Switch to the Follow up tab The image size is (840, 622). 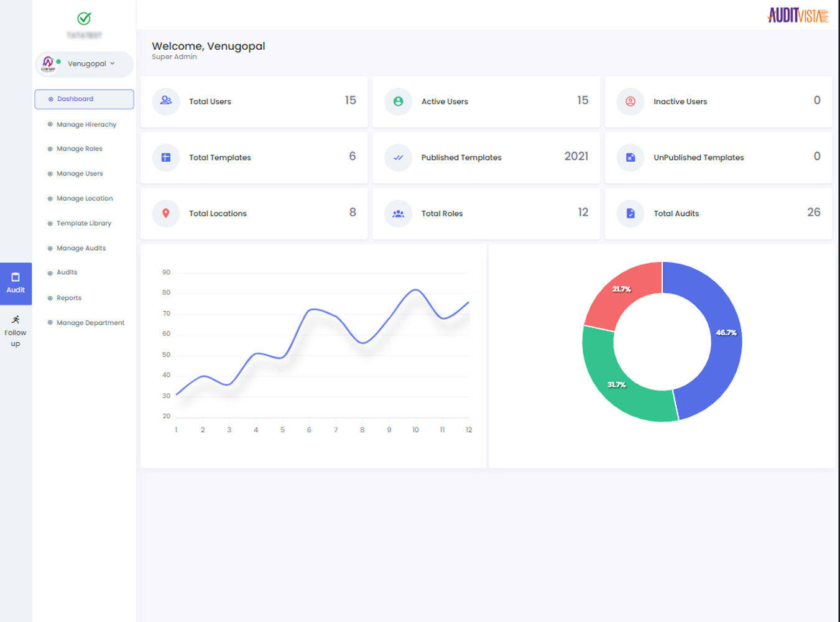coord(16,330)
